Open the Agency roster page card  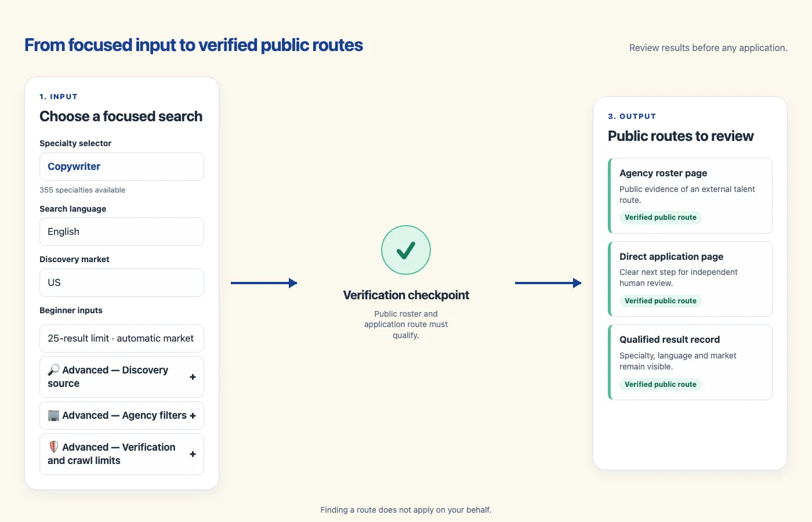pyautogui.click(x=690, y=195)
